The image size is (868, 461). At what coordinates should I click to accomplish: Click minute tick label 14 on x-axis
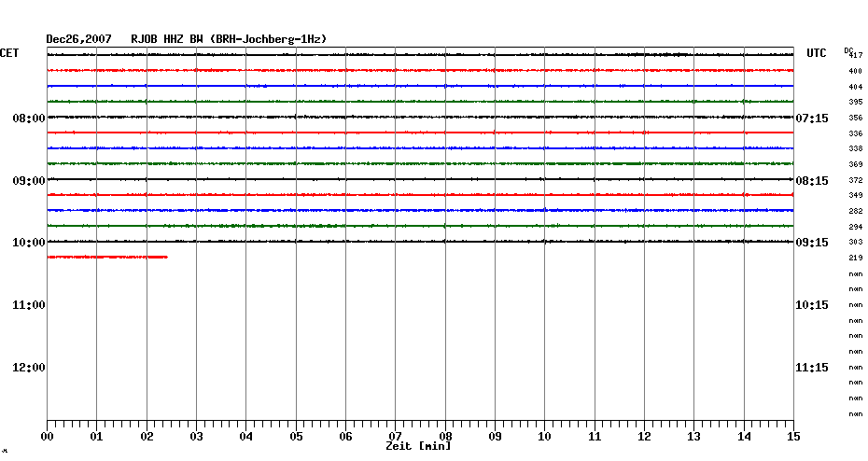click(x=744, y=437)
